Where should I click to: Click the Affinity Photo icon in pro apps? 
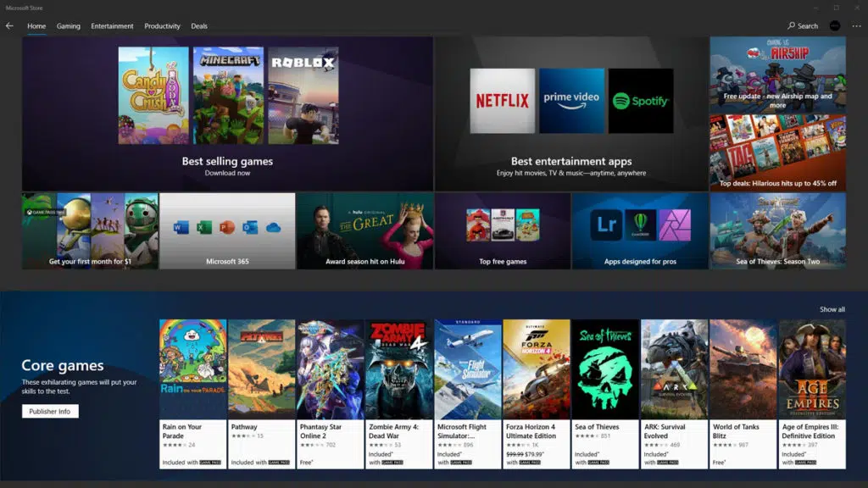point(675,225)
